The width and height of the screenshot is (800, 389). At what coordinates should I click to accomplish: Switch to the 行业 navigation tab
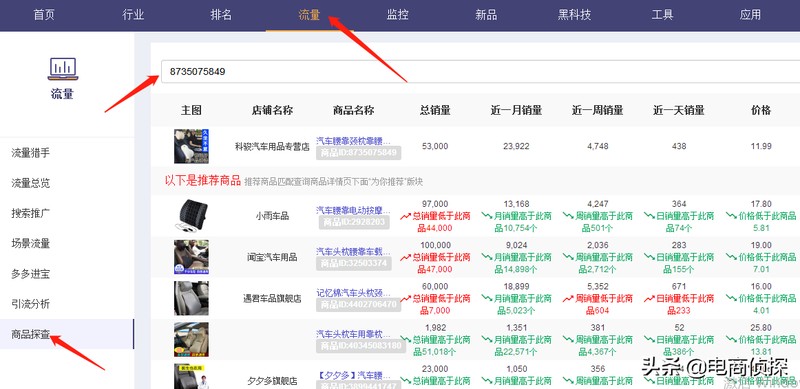point(133,15)
